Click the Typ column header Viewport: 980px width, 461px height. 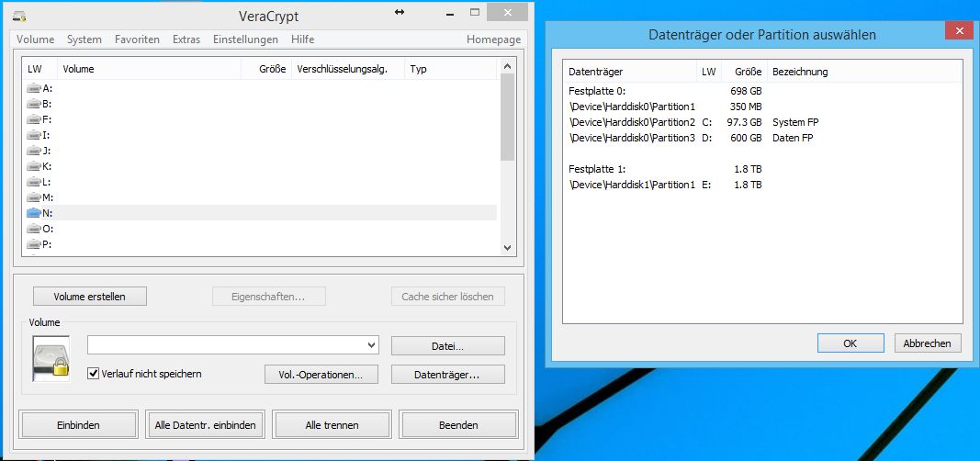point(451,70)
